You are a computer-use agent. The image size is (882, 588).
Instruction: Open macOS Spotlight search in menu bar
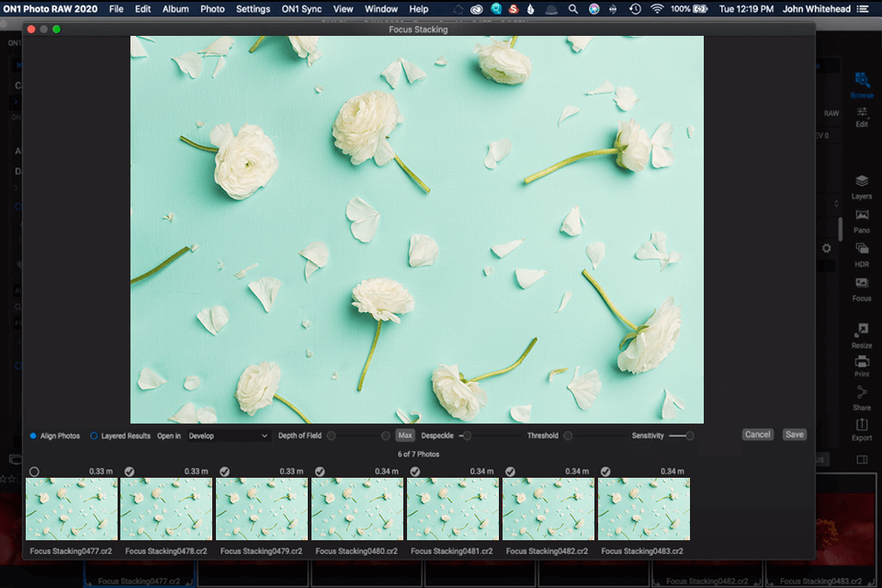point(573,9)
